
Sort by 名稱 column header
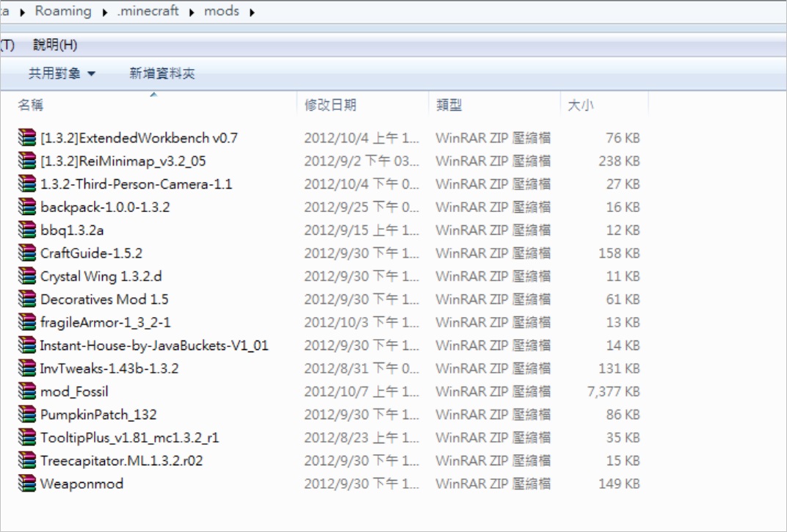pos(31,105)
